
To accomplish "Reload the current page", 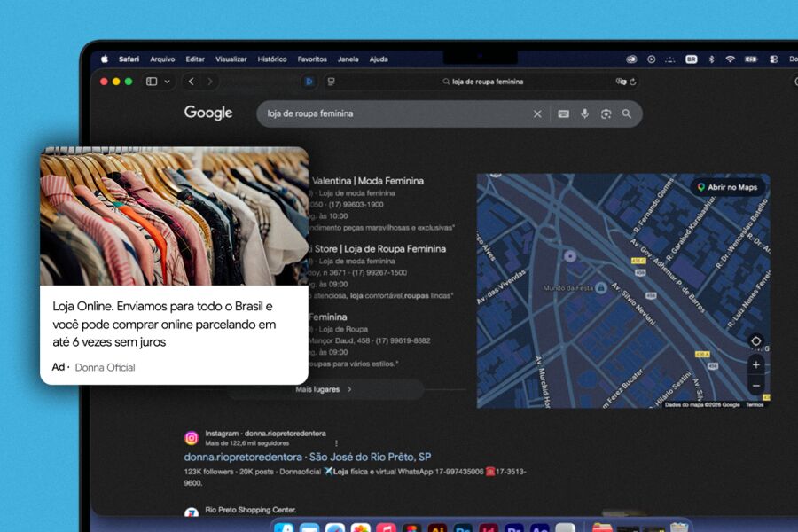I will [x=632, y=82].
